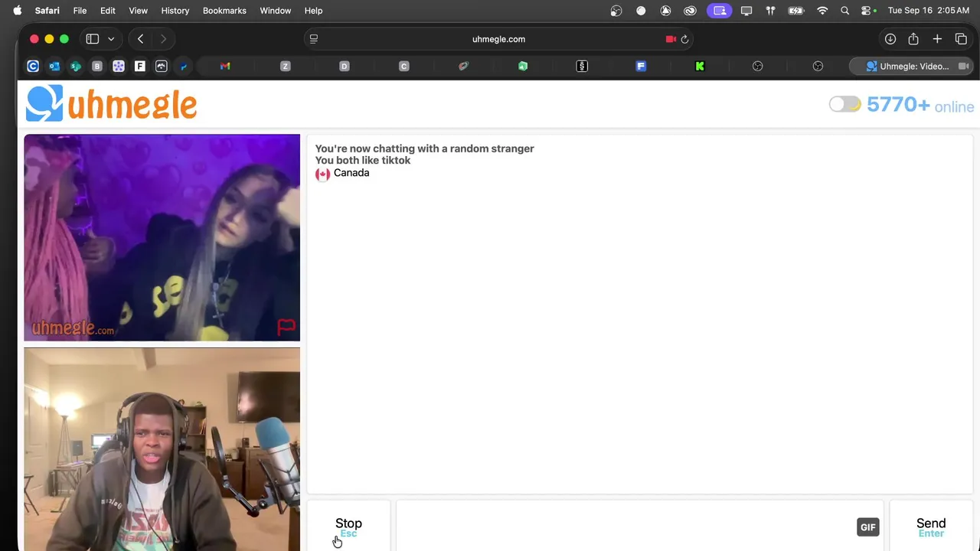The width and height of the screenshot is (980, 551).
Task: Open the Window menu
Action: tap(276, 11)
